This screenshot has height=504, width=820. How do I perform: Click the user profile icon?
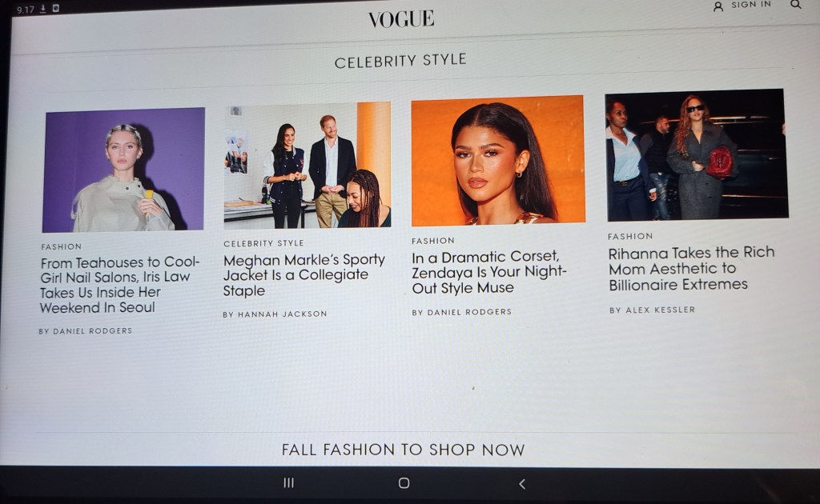(718, 6)
